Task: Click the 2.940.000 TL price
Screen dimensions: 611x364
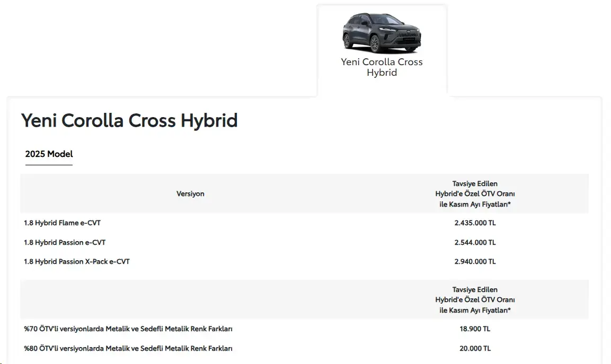Action: coord(475,262)
